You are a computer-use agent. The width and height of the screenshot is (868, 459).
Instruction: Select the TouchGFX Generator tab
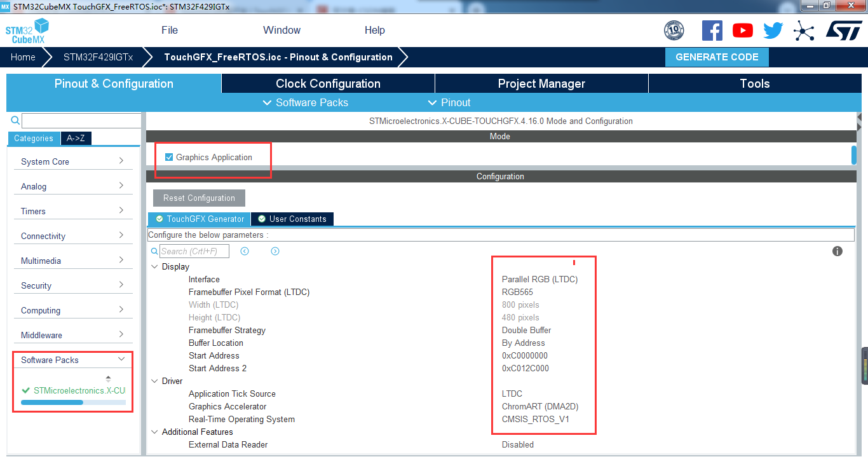[x=200, y=219]
